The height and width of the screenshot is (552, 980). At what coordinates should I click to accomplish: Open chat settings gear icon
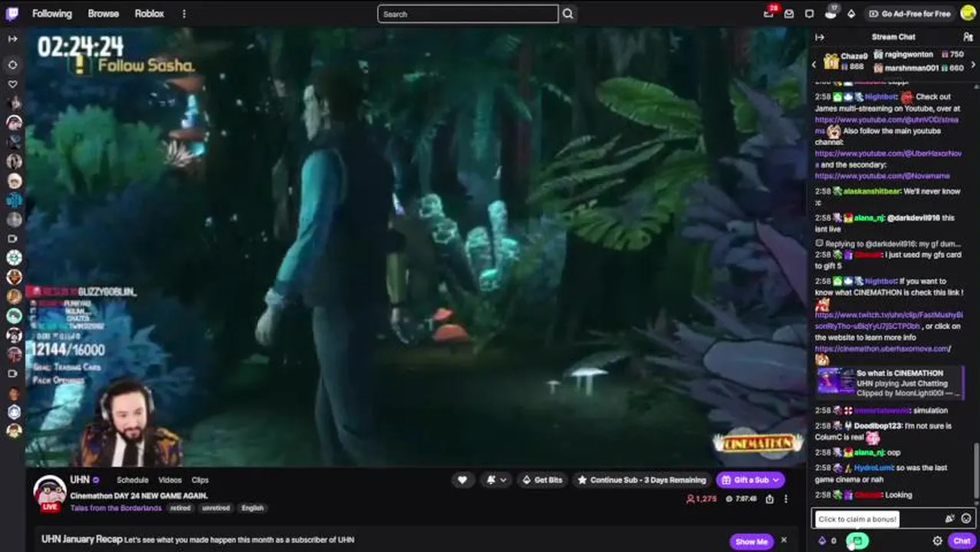pos(937,540)
